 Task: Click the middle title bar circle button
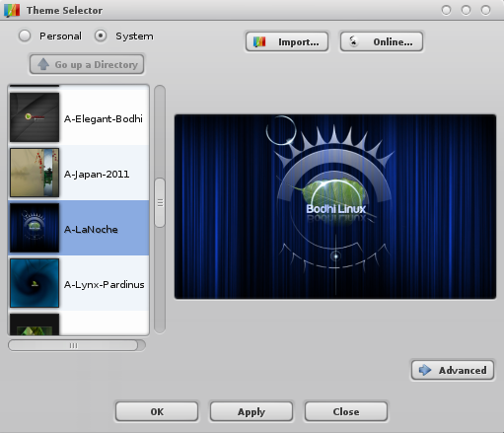point(466,10)
